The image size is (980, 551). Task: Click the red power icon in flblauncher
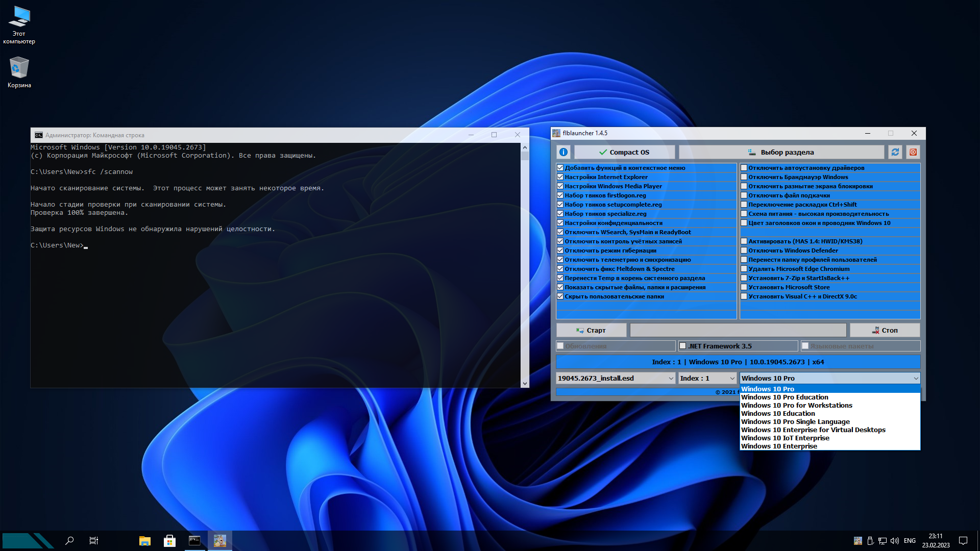click(913, 152)
